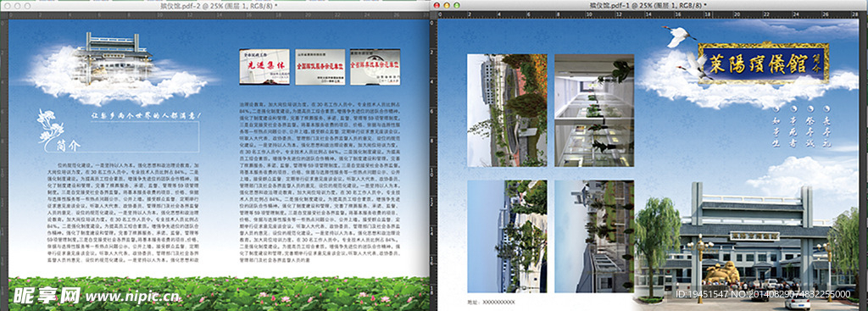Screen dimensions: 868x311
Task: Click the building-on-cloud graphic in pdf-2
Action: [x=116, y=69]
